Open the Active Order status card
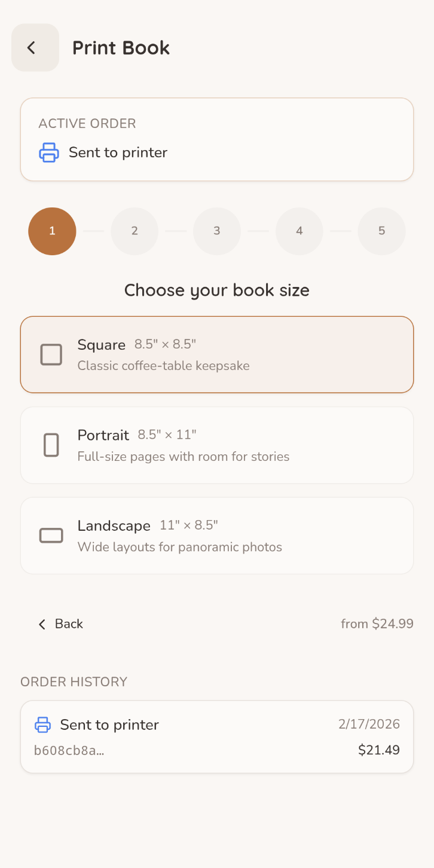This screenshot has width=434, height=868. coord(216,139)
